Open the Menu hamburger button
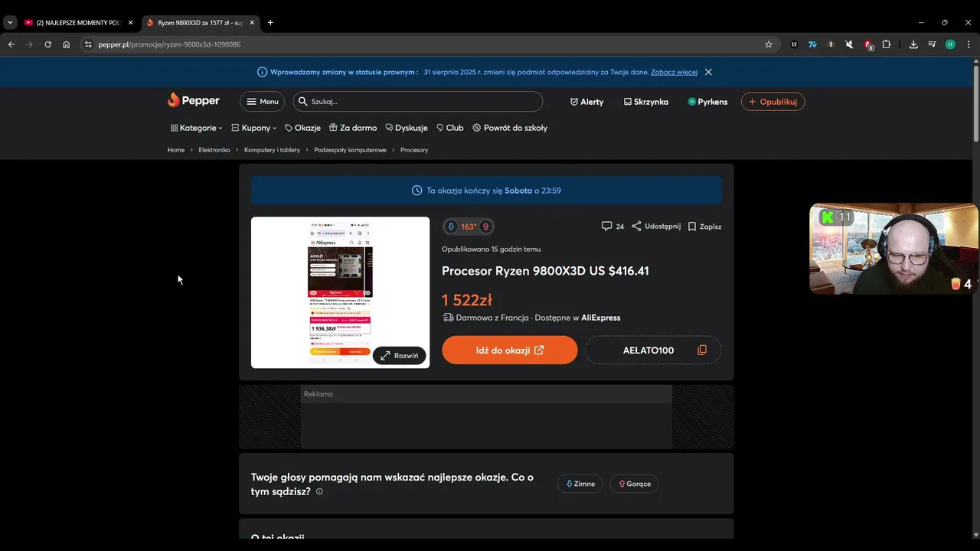Image resolution: width=980 pixels, height=551 pixels. (262, 102)
